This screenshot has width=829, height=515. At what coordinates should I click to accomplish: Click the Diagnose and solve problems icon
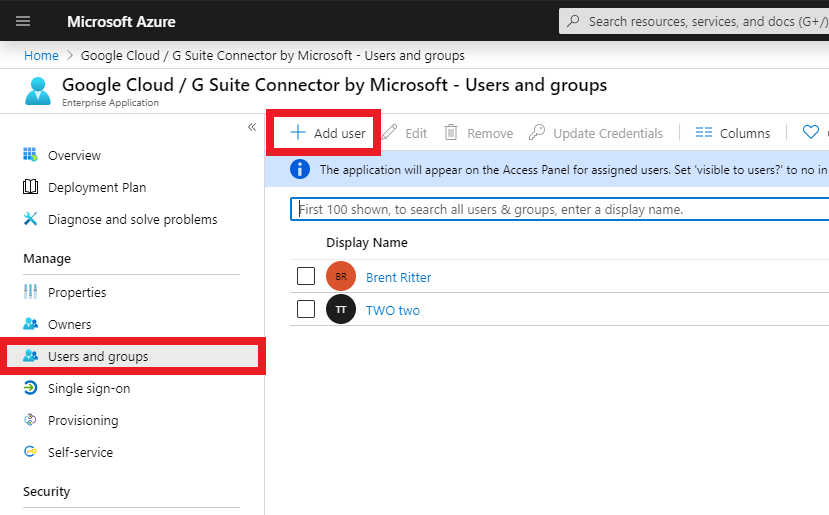30,219
